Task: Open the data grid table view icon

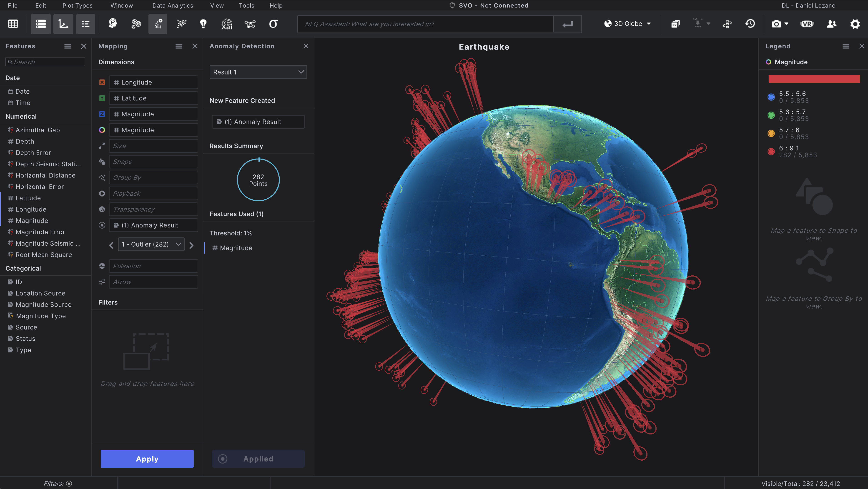Action: coord(13,24)
